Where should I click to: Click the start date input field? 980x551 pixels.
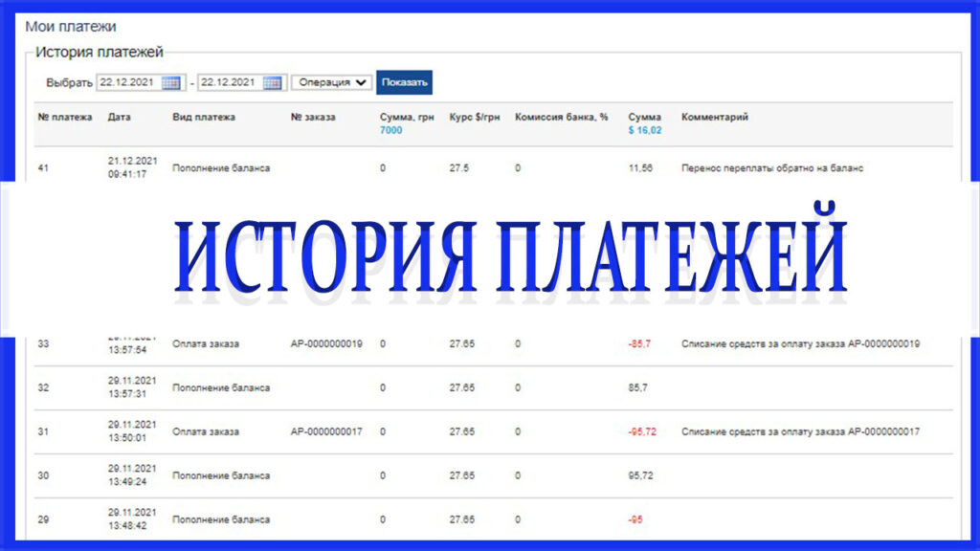click(x=127, y=83)
